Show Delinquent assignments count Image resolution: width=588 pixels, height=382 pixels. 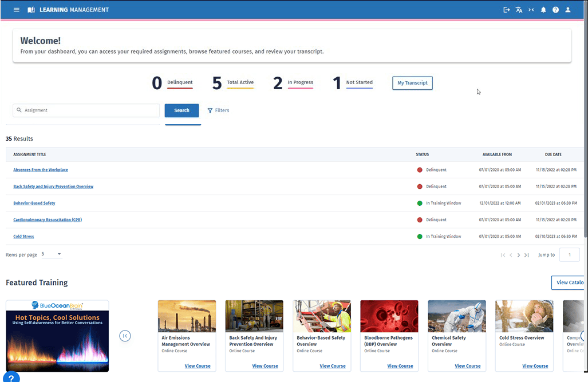click(172, 83)
